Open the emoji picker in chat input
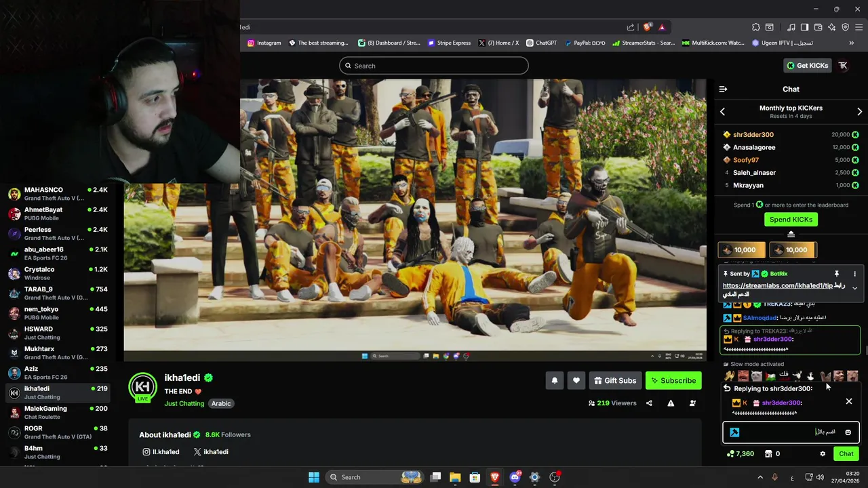Image resolution: width=868 pixels, height=488 pixels. (x=848, y=432)
